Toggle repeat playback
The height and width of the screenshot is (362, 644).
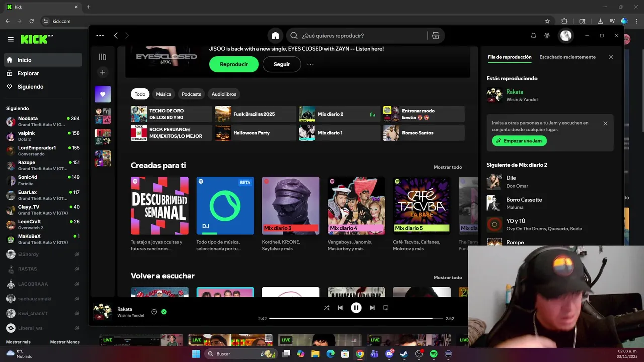[x=386, y=308]
